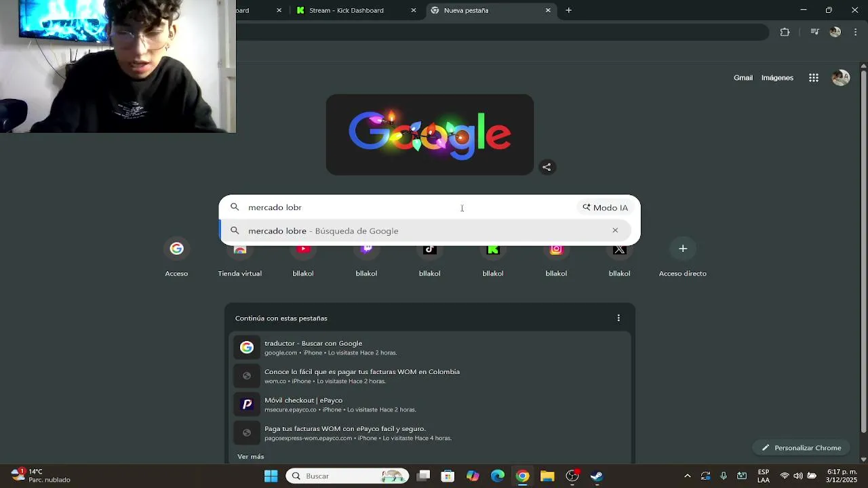
Task: Open more options for Continúa con estas pestañas
Action: 618,318
